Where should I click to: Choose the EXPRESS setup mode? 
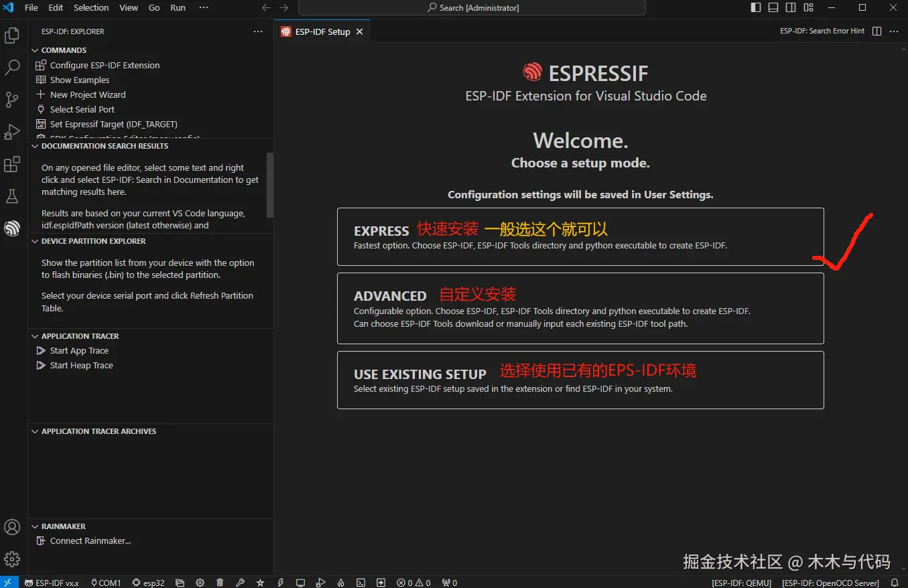tap(580, 236)
